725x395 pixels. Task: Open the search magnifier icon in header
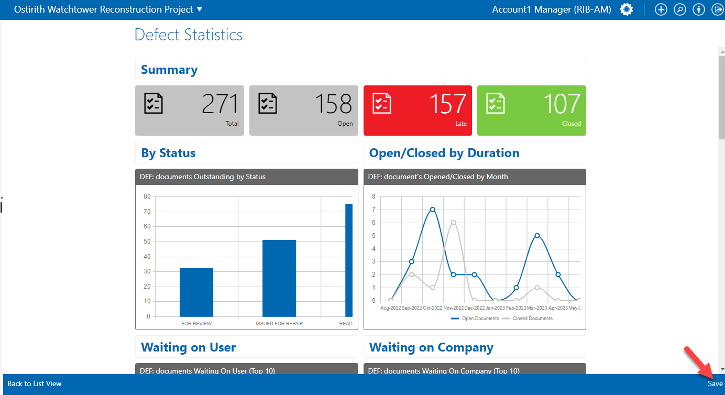coord(680,9)
